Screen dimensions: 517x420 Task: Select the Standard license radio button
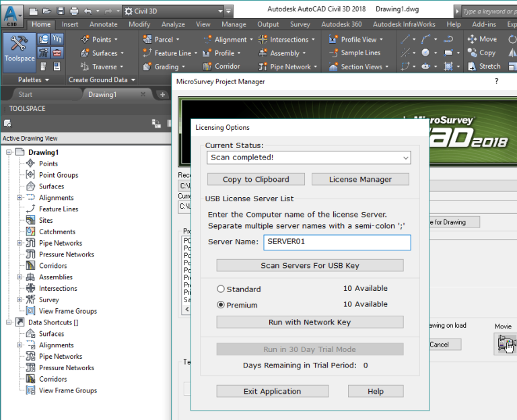click(x=221, y=289)
